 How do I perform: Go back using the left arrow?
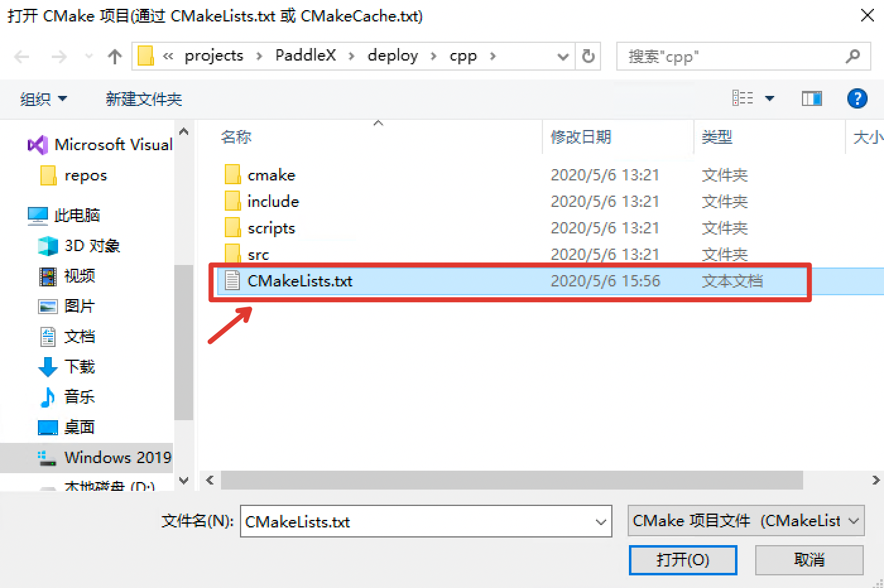pos(22,57)
